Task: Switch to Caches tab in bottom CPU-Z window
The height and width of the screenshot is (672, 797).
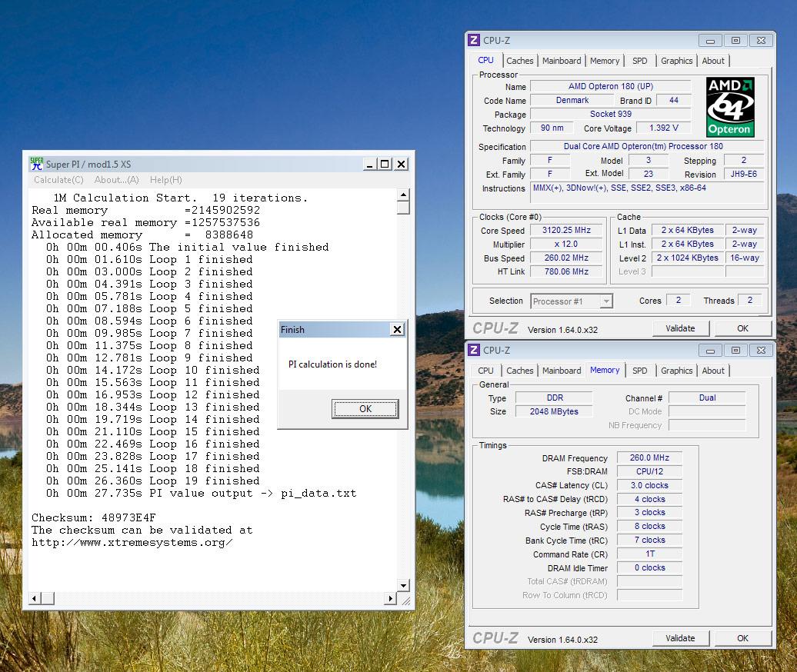Action: click(x=519, y=371)
